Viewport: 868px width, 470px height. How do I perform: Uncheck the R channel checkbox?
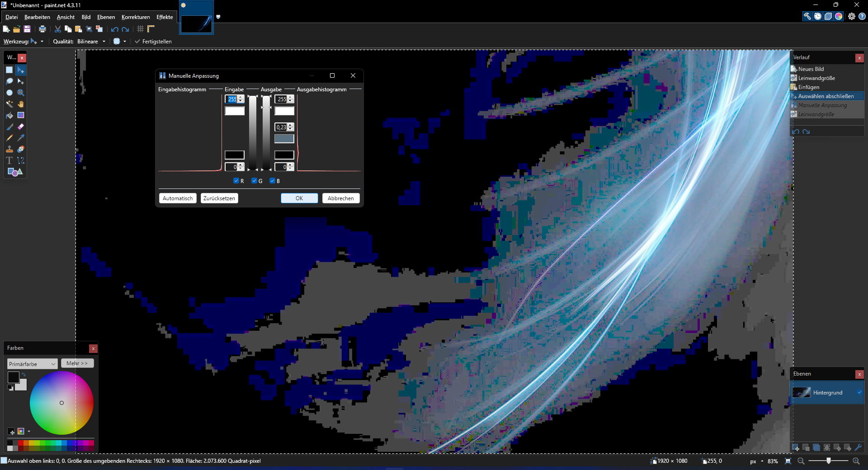236,181
